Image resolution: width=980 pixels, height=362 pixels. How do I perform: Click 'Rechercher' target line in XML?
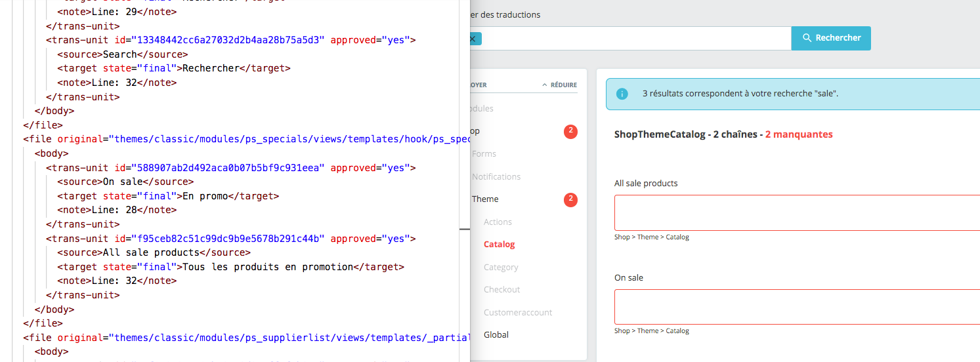click(x=174, y=68)
